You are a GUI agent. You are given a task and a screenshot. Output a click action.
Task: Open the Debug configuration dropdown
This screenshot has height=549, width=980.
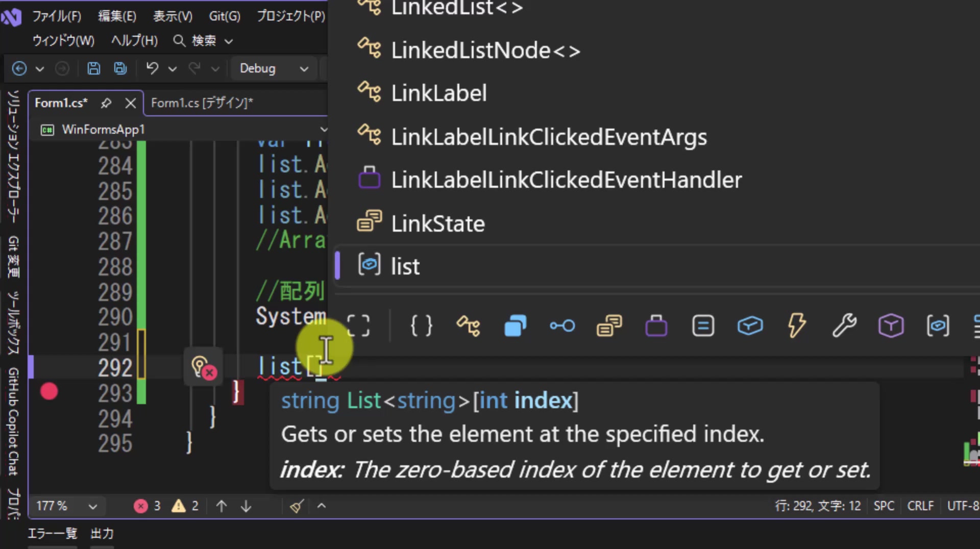coord(274,68)
